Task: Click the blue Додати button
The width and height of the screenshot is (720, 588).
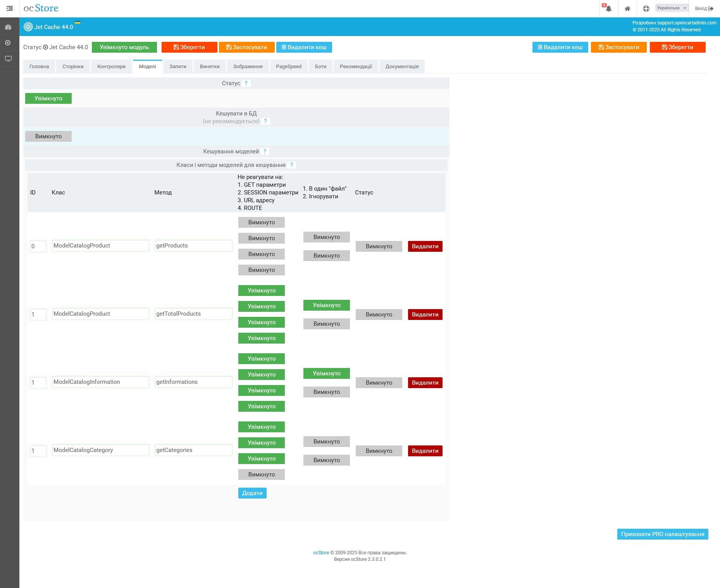Action: [252, 493]
